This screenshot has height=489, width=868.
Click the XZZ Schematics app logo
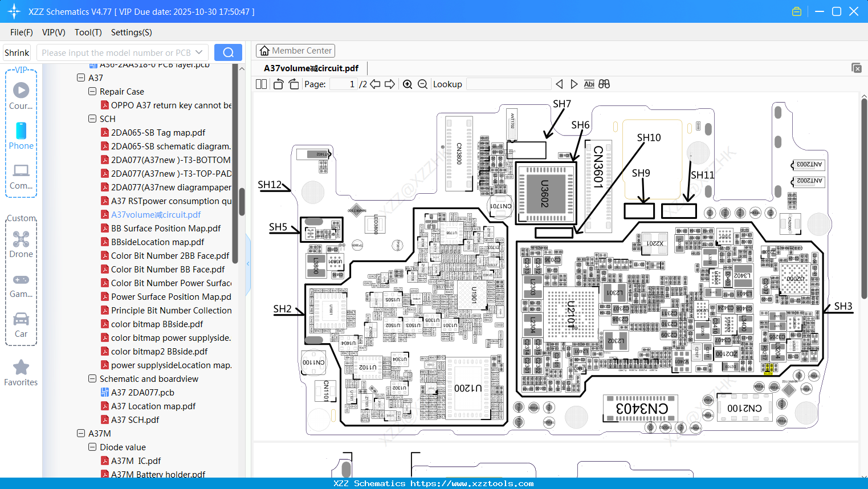click(x=14, y=11)
